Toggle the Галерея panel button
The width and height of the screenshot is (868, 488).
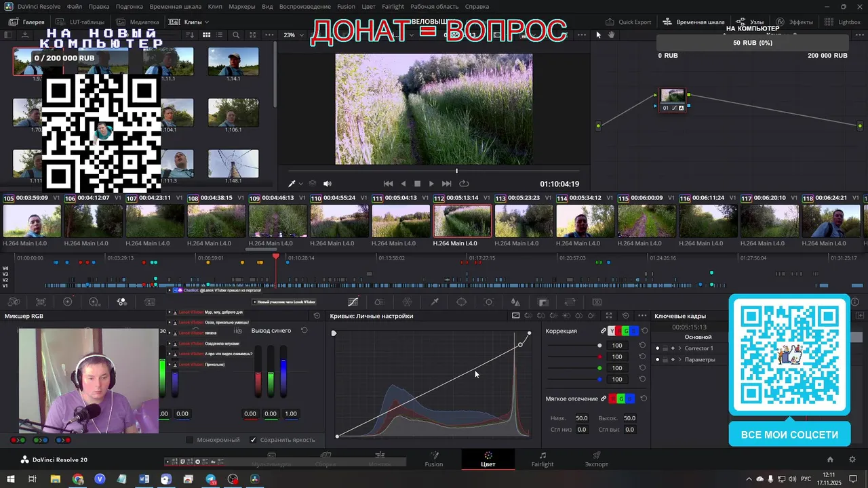click(x=26, y=22)
